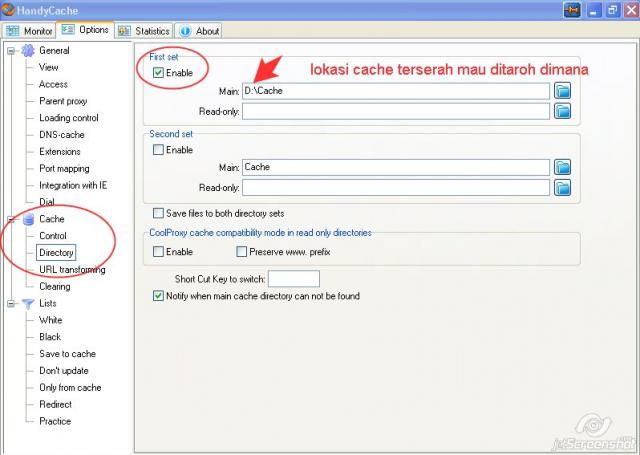Click the HandyCache application logo icon
The image size is (640, 455).
(x=8, y=9)
